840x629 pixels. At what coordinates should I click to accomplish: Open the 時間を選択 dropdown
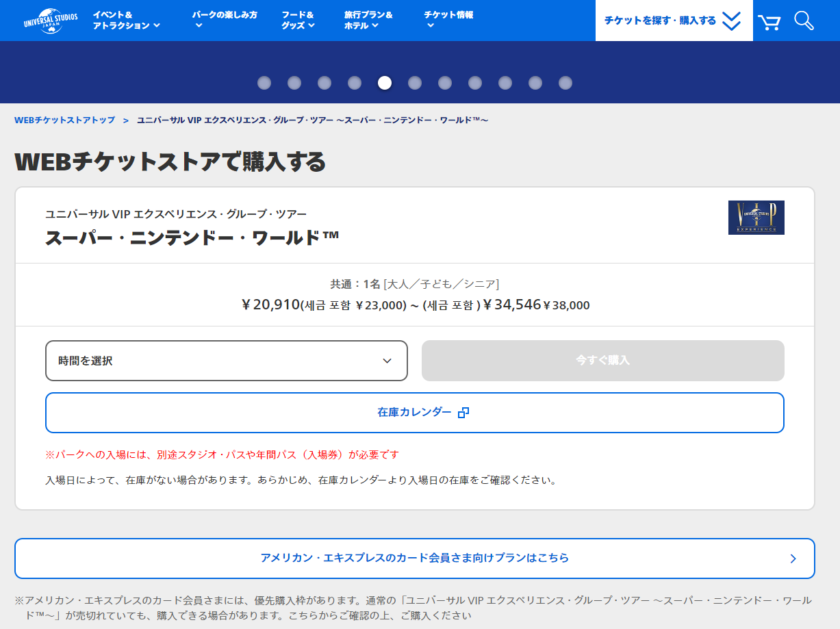[227, 361]
